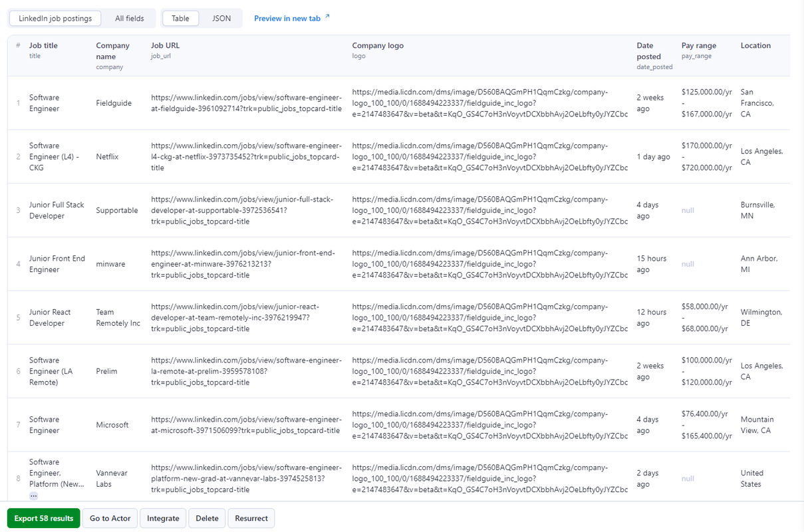This screenshot has height=532, width=804.
Task: Switch to All fields view
Action: pos(130,19)
